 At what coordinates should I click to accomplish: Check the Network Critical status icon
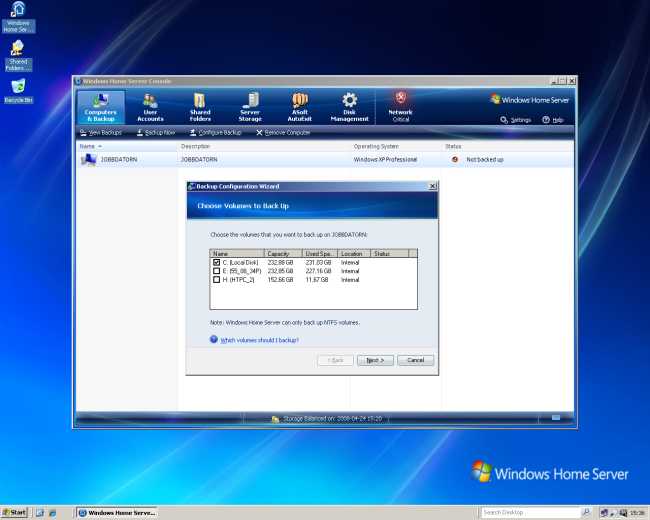(400, 108)
